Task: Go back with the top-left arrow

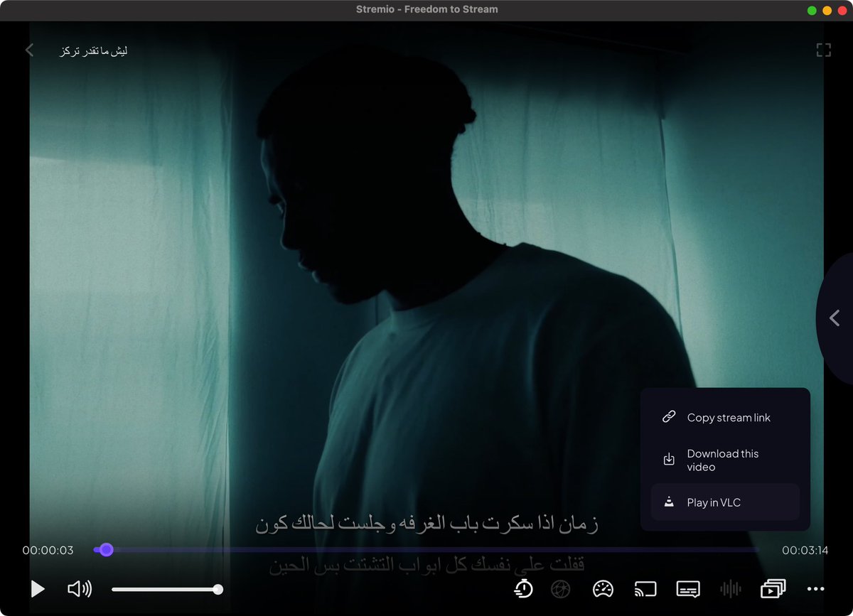Action: point(30,50)
